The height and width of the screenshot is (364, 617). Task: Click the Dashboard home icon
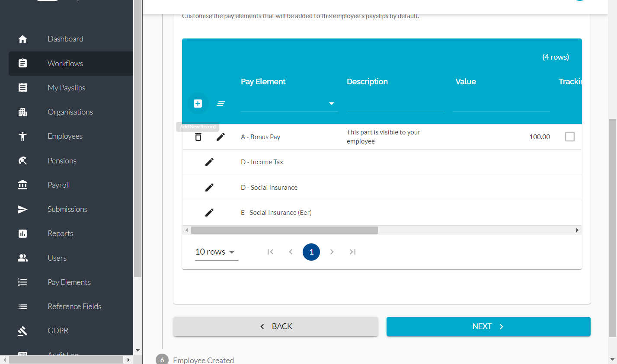(x=23, y=39)
